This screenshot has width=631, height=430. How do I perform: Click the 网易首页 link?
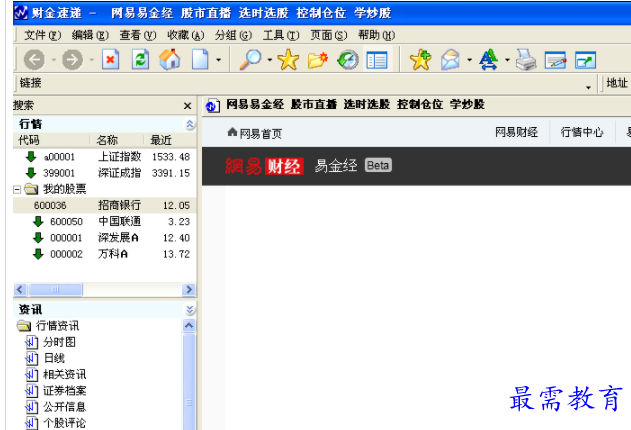pyautogui.click(x=261, y=133)
